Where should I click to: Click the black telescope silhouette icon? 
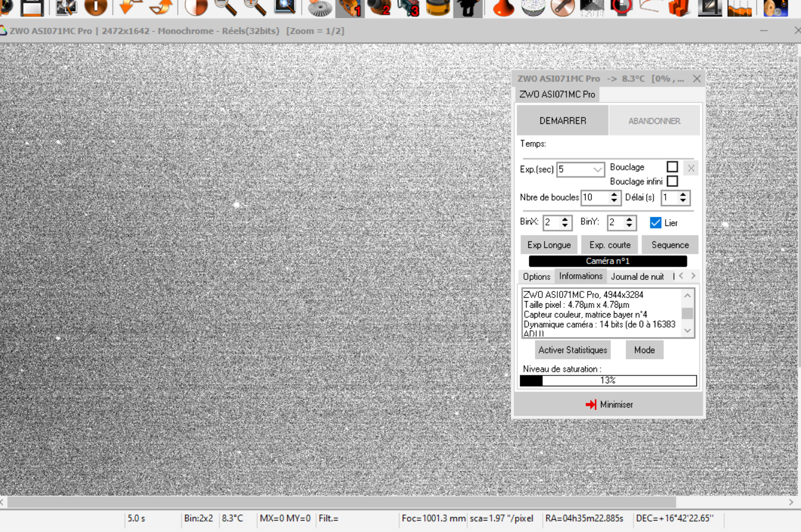pyautogui.click(x=467, y=7)
